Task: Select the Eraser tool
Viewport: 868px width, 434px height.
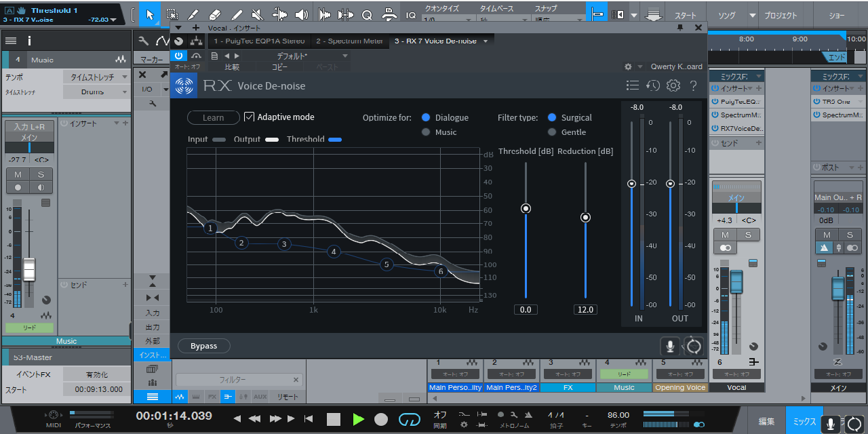Action: click(x=215, y=14)
